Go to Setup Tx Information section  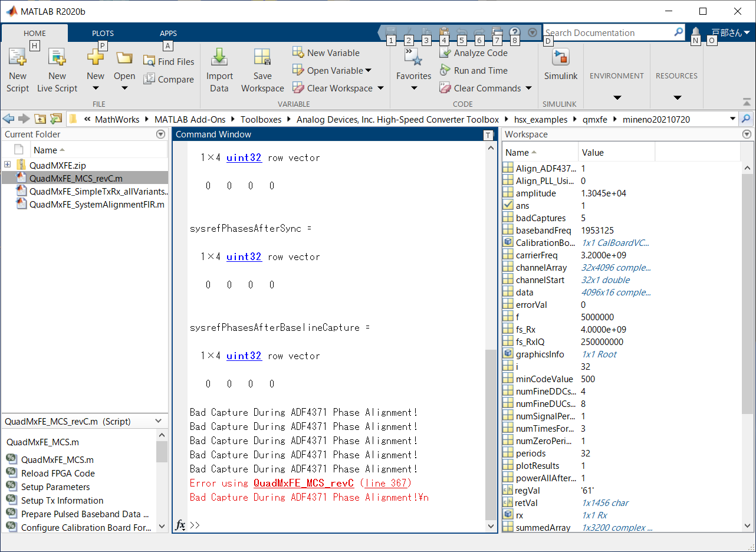[62, 500]
